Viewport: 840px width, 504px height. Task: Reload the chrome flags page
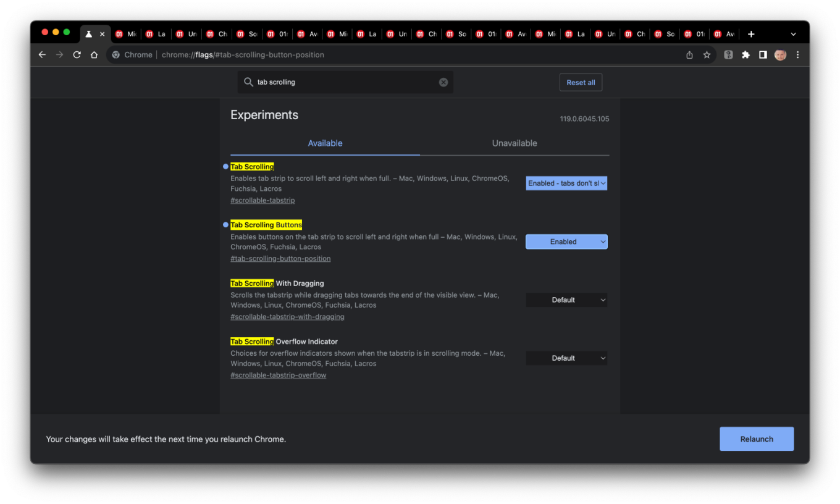point(77,54)
